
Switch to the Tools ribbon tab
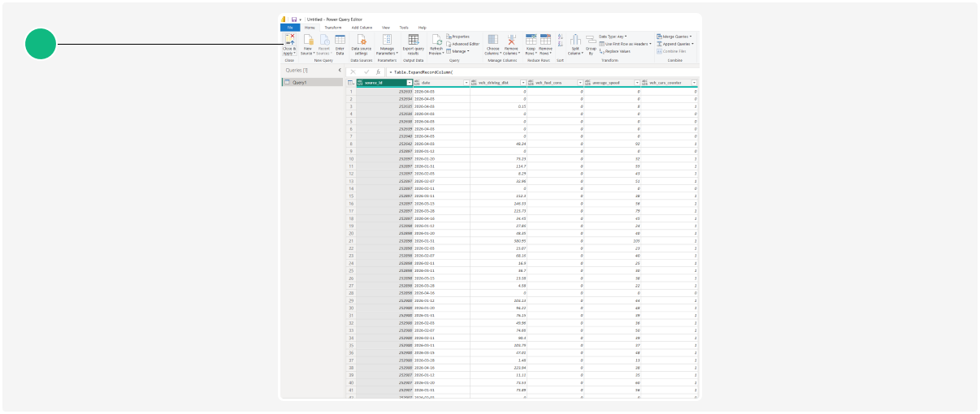[x=404, y=28]
